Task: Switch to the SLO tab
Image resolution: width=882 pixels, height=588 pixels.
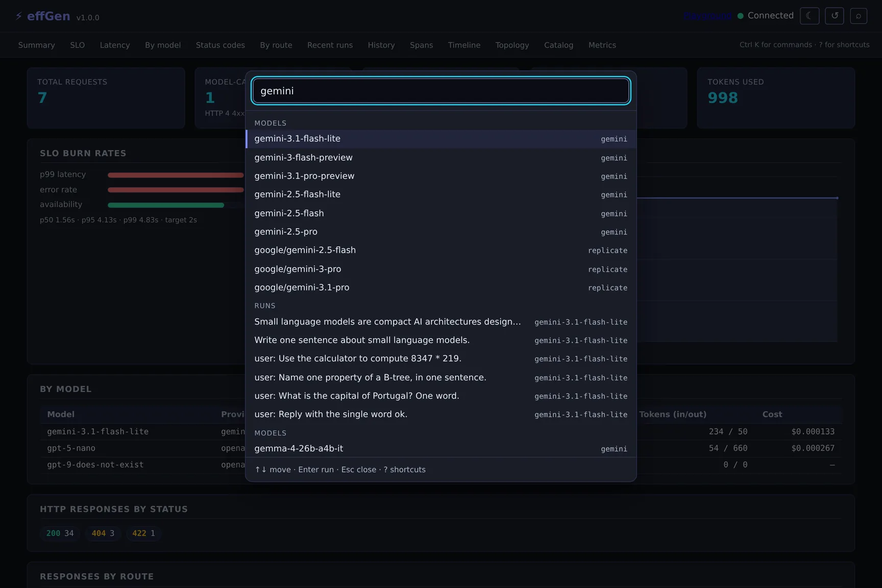Action: point(78,45)
